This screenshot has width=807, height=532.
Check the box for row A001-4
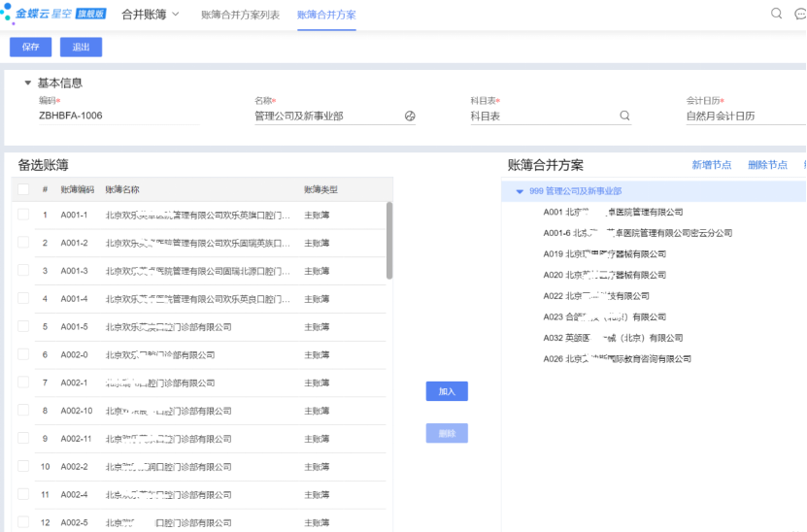pos(23,298)
